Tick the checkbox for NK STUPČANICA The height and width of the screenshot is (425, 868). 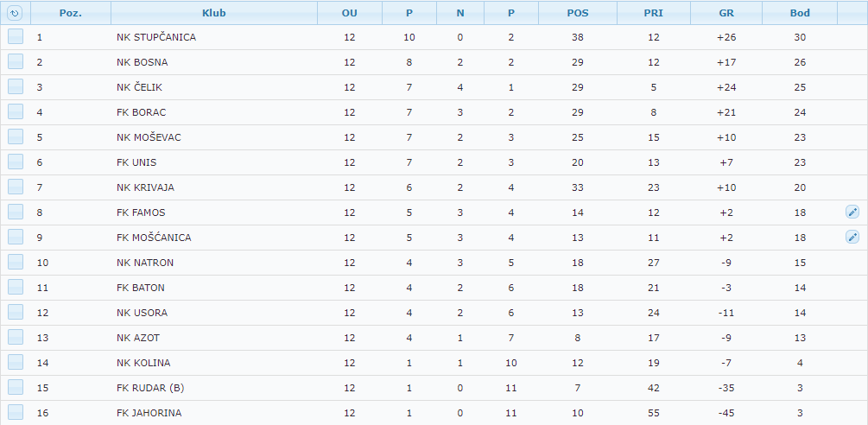(16, 36)
